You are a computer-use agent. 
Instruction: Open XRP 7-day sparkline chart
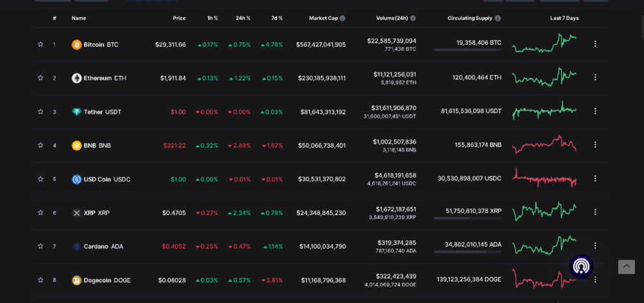click(544, 211)
